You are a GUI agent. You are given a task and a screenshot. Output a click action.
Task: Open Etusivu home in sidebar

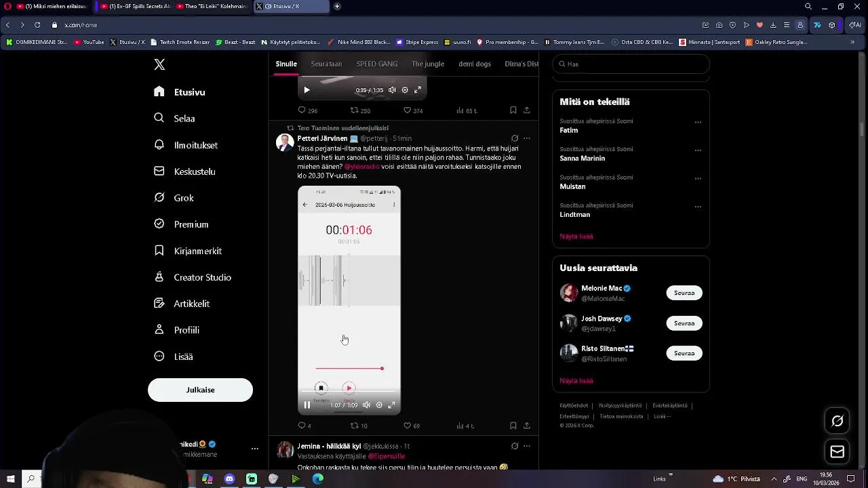180,92
